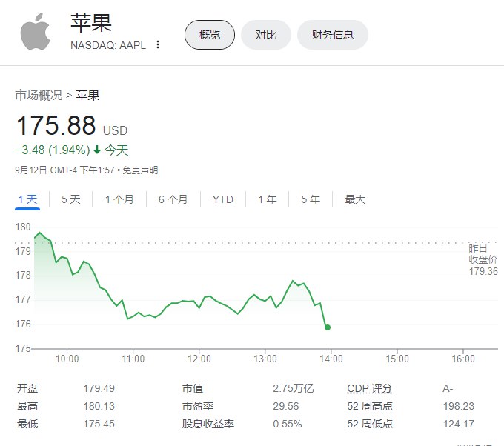Click the green down-arrow price change icon
The height and width of the screenshot is (446, 504).
[97, 150]
